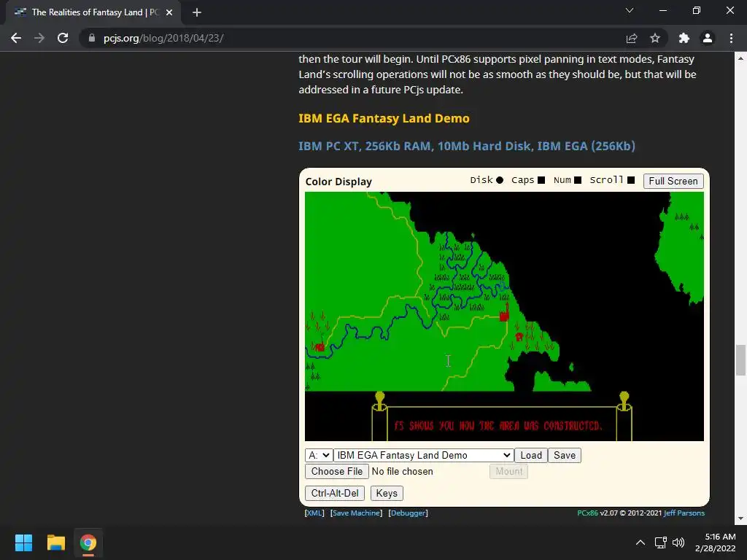Click the scrollbar up arrow
This screenshot has width=747, height=560.
point(740,58)
